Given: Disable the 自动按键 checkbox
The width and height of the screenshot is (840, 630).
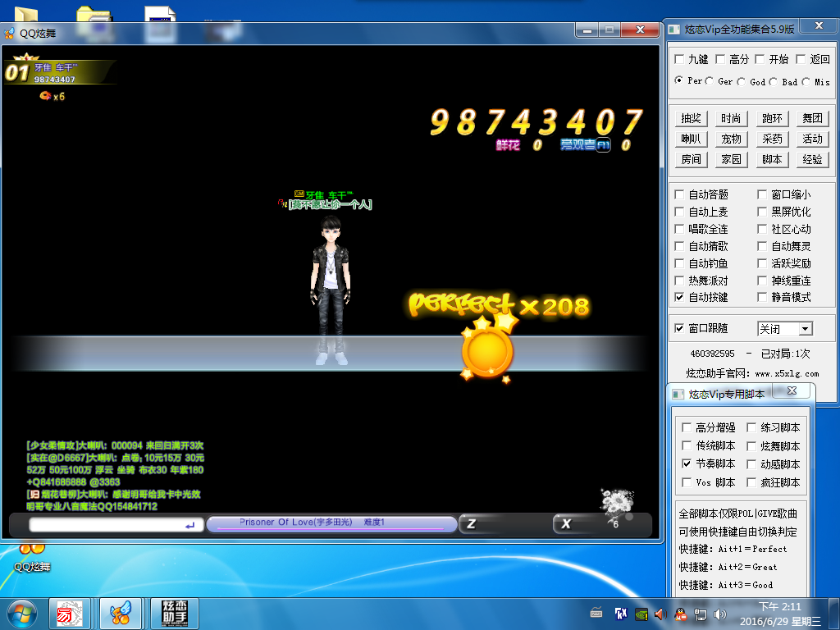Looking at the screenshot, I should 679,297.
